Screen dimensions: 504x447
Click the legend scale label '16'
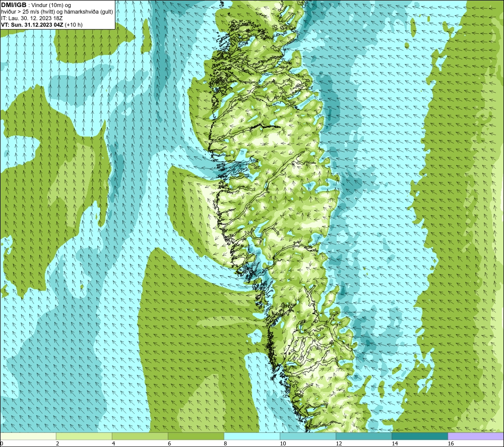pyautogui.click(x=451, y=444)
